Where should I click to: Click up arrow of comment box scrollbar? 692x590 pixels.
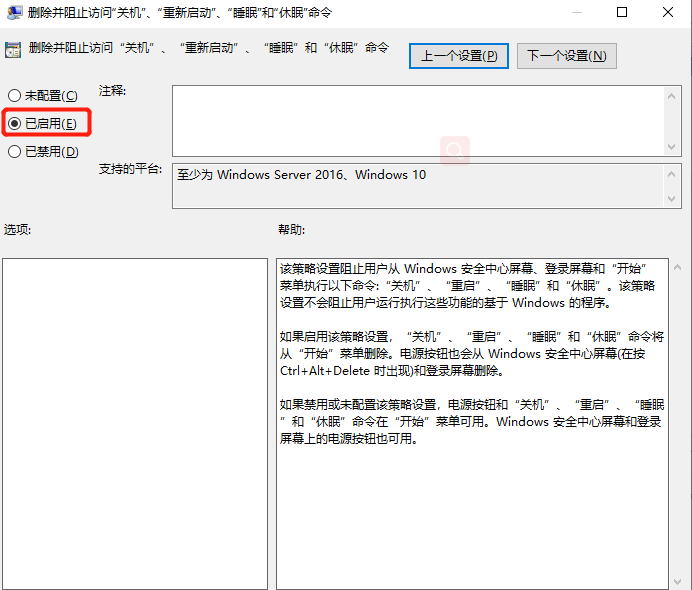672,96
